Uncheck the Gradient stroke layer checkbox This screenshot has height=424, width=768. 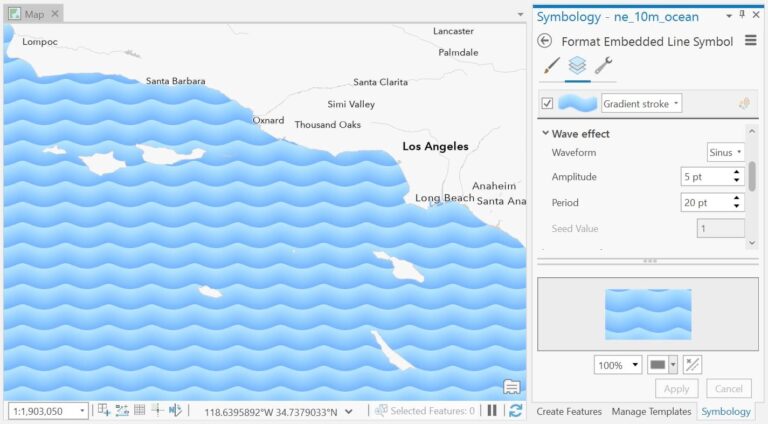pos(547,103)
